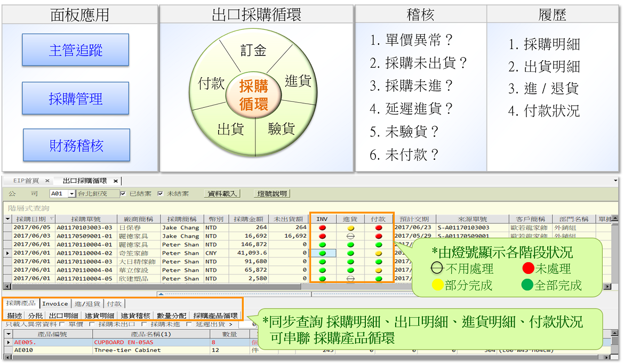
Task: Click the hollow 進貨 light for order A01170509001-01
Action: [350, 236]
